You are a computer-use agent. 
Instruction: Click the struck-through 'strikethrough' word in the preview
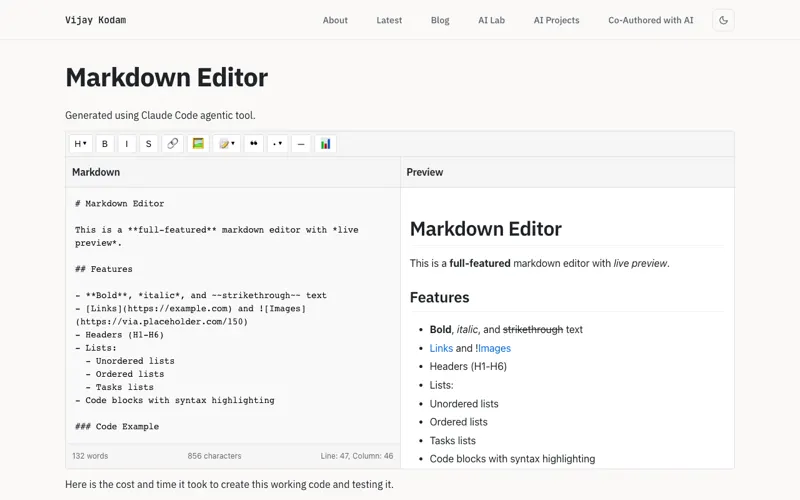click(533, 330)
